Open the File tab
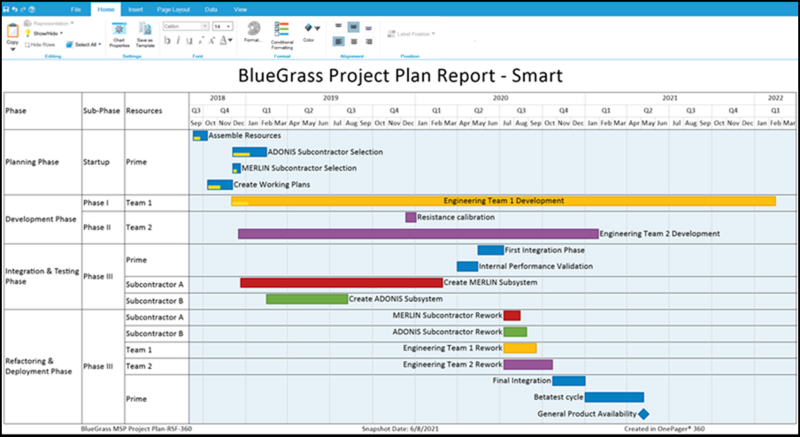Screen dimensions: 800x437 (76, 9)
